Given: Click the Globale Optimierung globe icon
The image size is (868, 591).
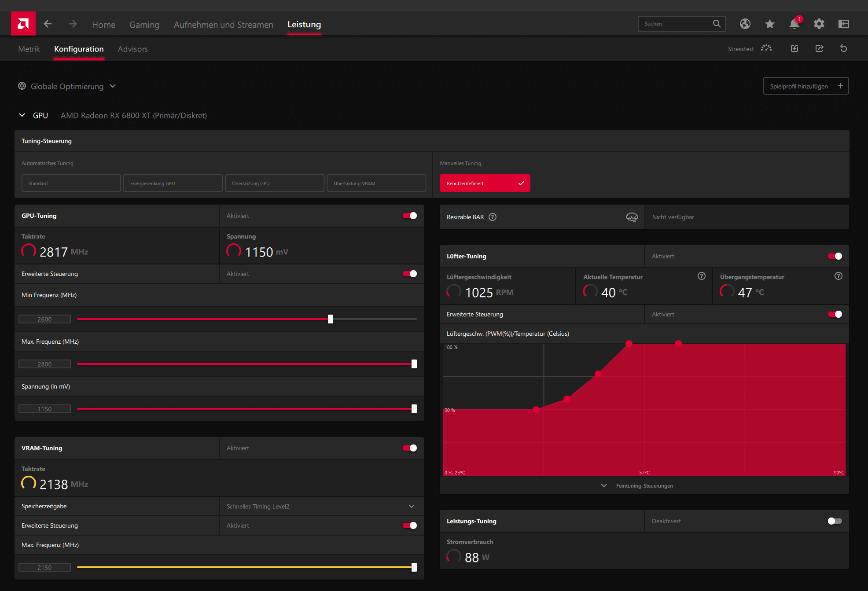Looking at the screenshot, I should coord(22,86).
